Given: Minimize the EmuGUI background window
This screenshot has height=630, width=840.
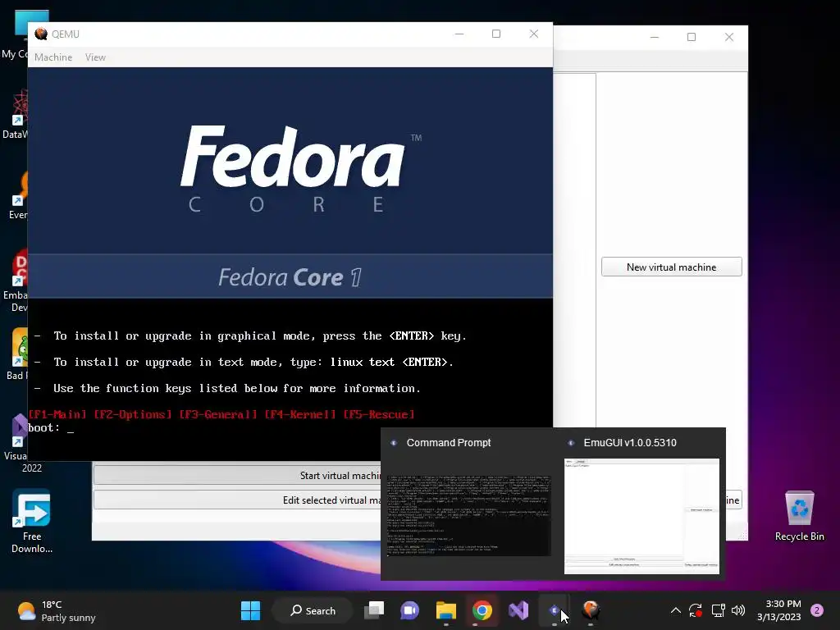Looking at the screenshot, I should click(654, 37).
